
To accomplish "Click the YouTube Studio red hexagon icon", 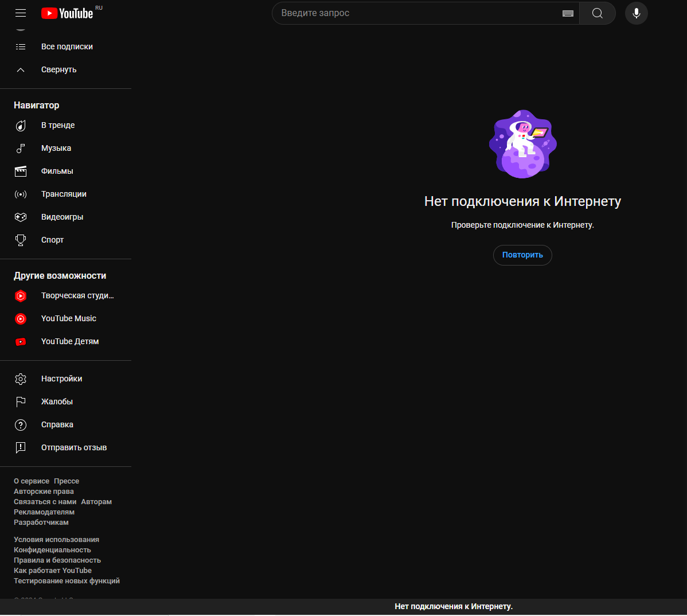I will point(21,296).
